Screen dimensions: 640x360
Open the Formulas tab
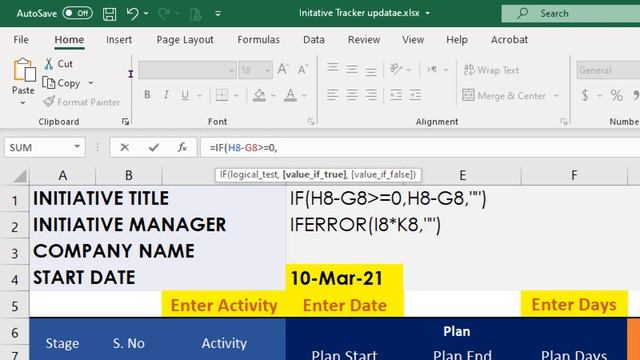coord(258,40)
